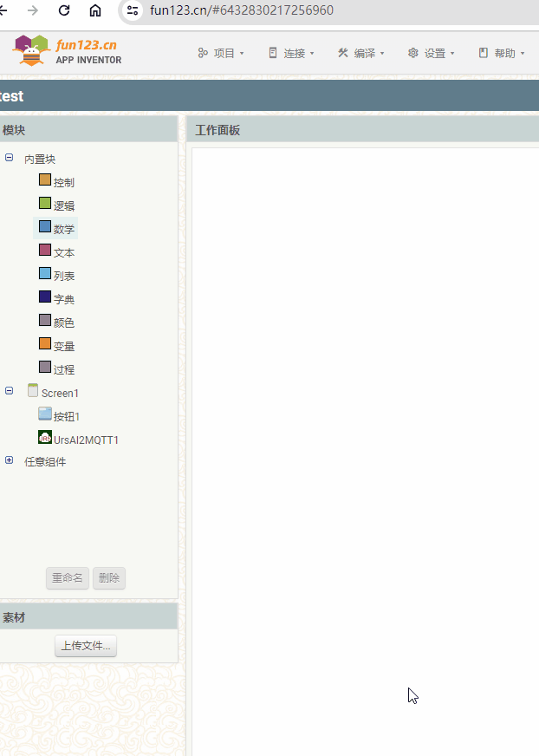Open the 编译 menu
This screenshot has height=756, width=539.
point(361,53)
